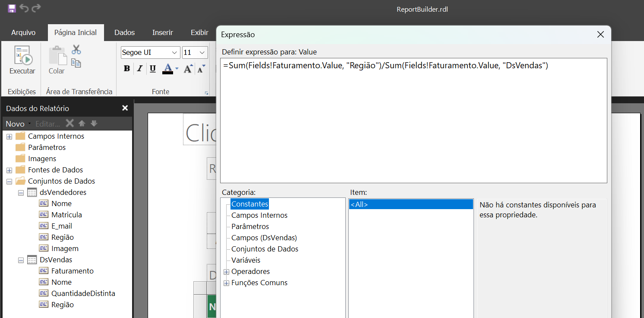The height and width of the screenshot is (318, 644).
Task: Open the Arquivo menu tab
Action: click(23, 32)
